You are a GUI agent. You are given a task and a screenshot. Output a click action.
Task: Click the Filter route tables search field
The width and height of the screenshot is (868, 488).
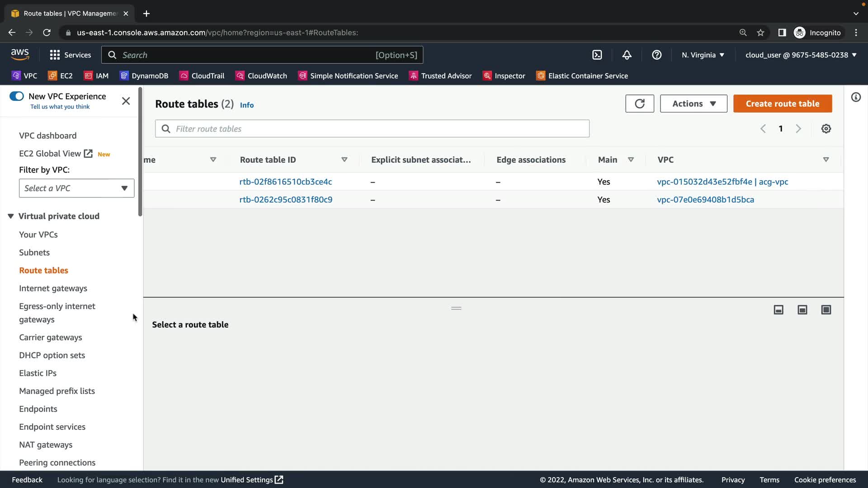click(372, 129)
